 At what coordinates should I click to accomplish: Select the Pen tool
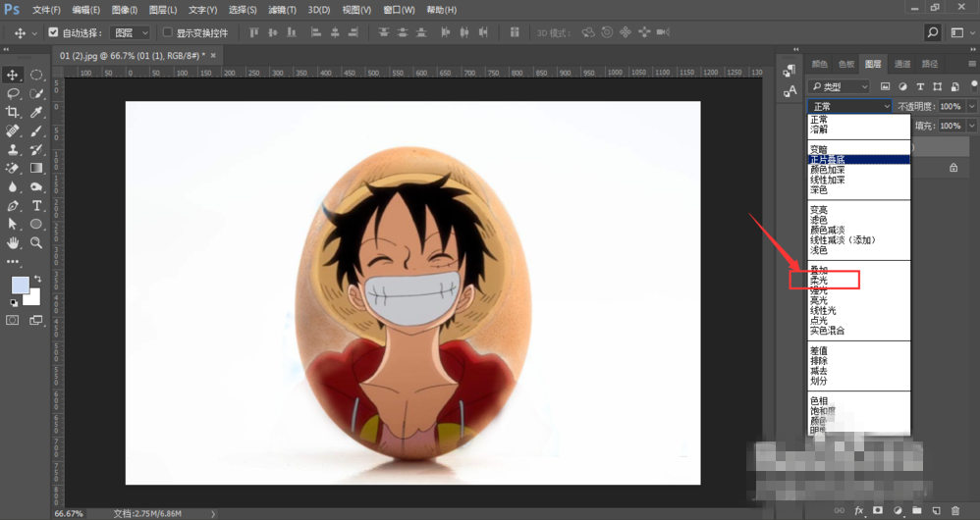(x=13, y=205)
